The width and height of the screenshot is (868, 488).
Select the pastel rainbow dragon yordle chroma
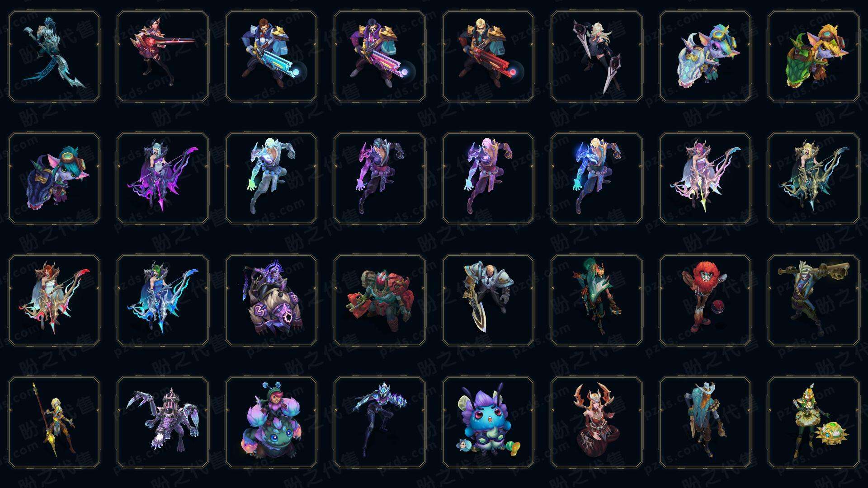(x=705, y=56)
